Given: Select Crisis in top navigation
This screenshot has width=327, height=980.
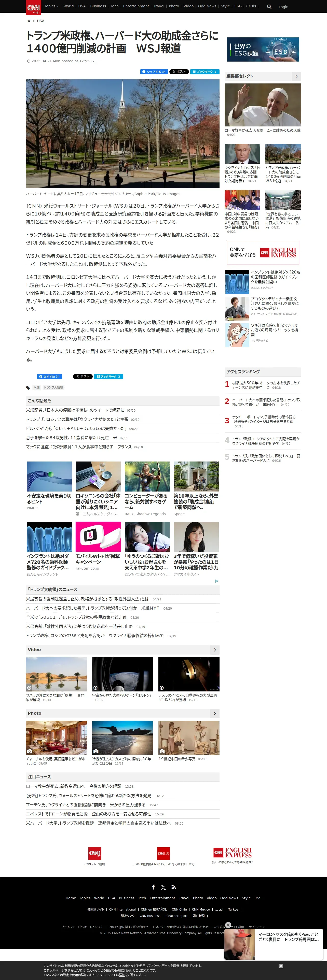Looking at the screenshot, I should click(251, 6).
